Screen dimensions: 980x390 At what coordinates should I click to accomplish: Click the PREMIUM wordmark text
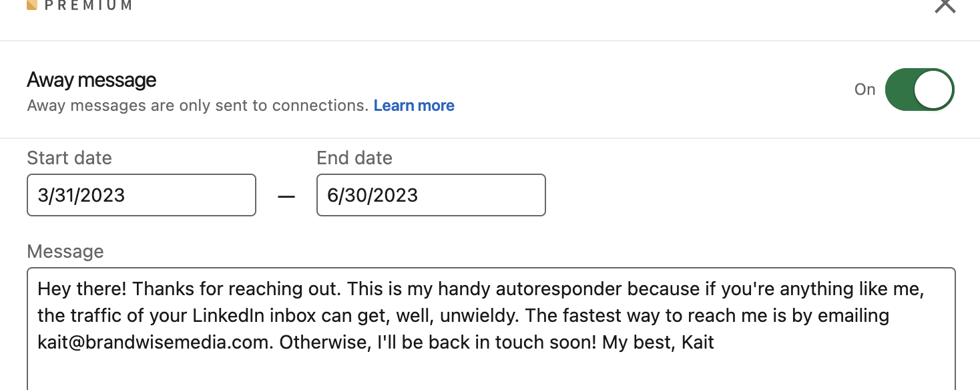click(x=87, y=5)
